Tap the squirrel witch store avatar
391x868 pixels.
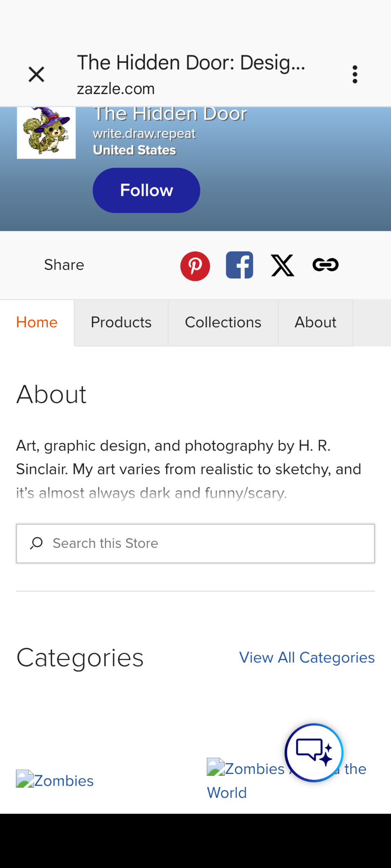tap(46, 132)
